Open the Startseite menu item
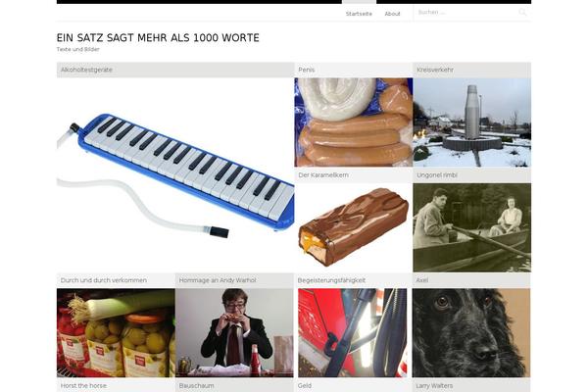Screen dimensions: 588x392 click(x=359, y=14)
